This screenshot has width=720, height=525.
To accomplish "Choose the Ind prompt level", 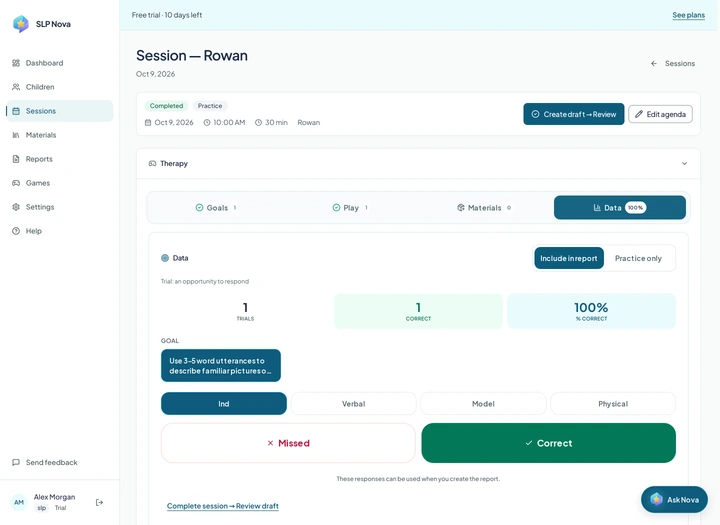I will click(x=224, y=404).
